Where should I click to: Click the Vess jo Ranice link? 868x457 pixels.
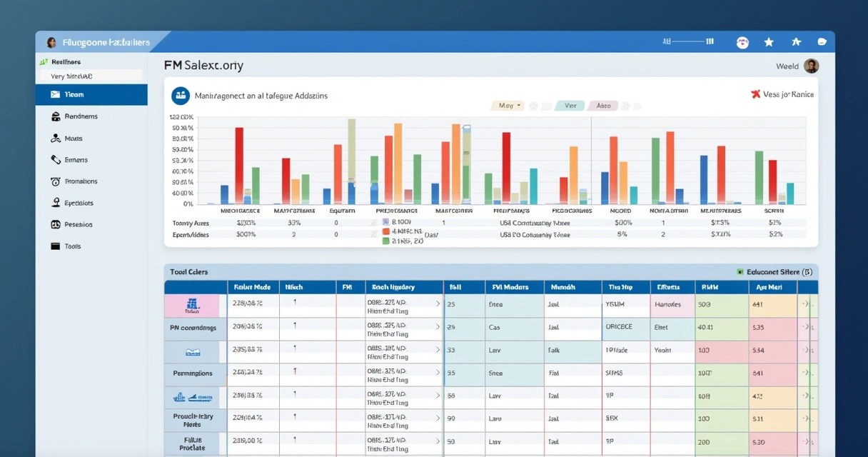click(x=789, y=94)
